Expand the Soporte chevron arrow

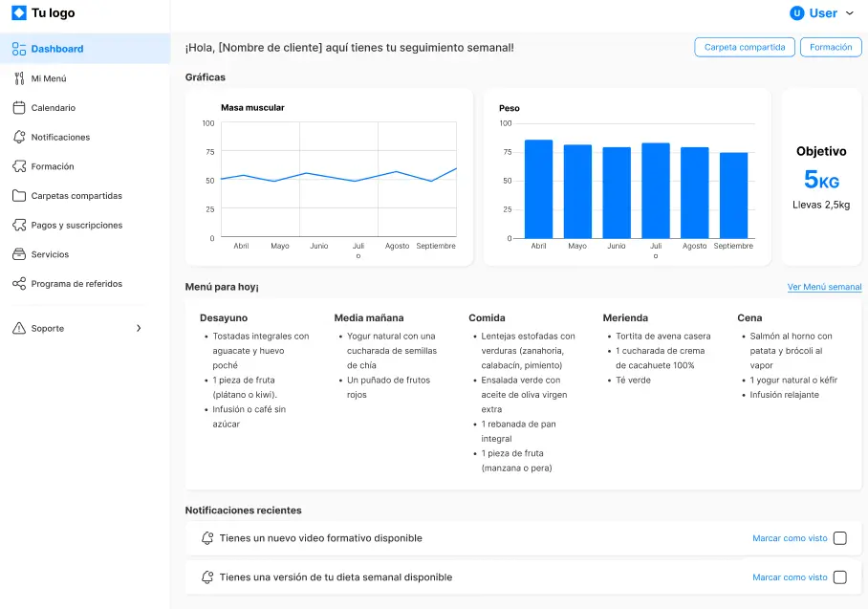click(139, 328)
